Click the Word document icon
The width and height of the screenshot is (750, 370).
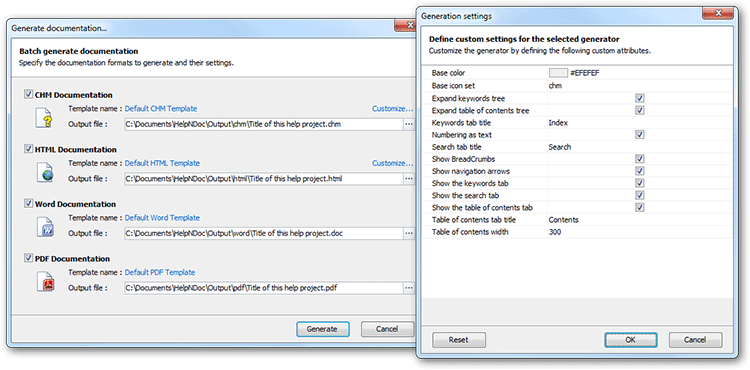click(x=45, y=227)
